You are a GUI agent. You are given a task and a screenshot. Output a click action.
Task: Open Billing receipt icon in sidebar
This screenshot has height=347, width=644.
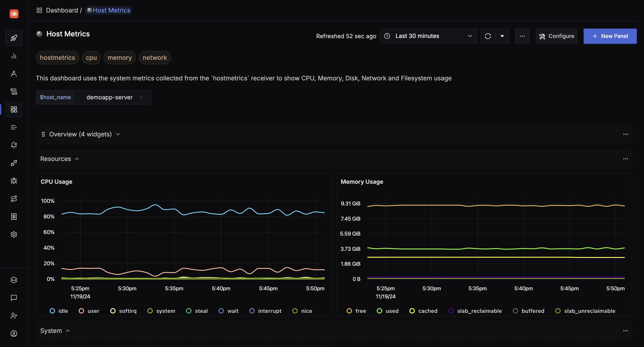tap(14, 216)
